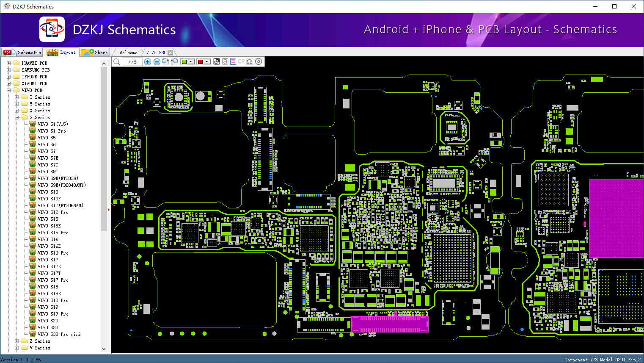
Task: Expand the X Series folder
Action: [17, 111]
